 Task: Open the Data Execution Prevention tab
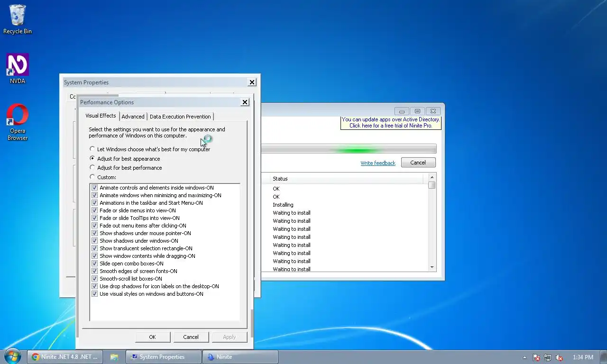[180, 117]
